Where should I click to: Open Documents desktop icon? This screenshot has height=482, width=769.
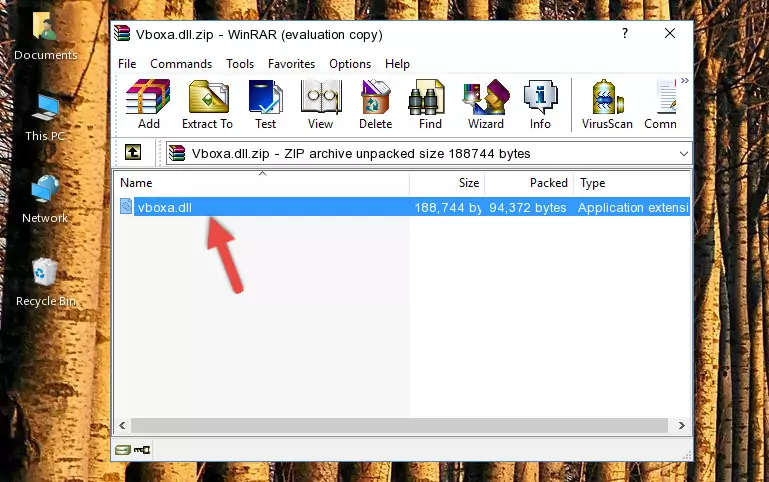coord(45,36)
